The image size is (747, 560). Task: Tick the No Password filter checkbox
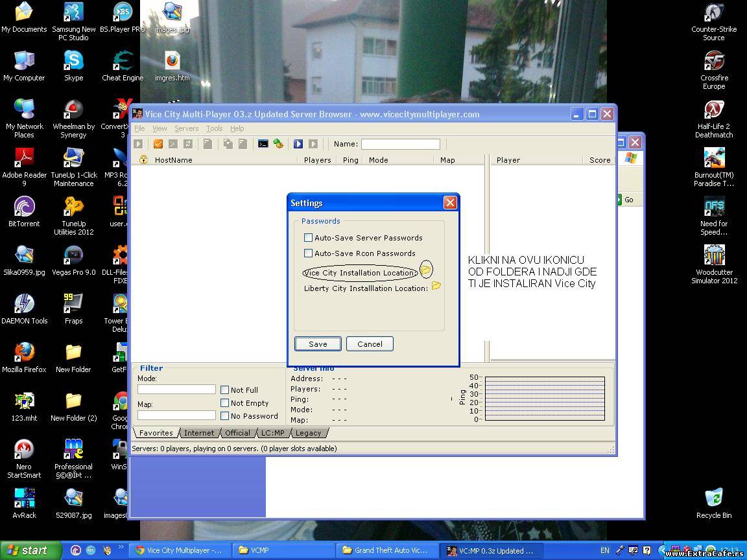point(225,415)
